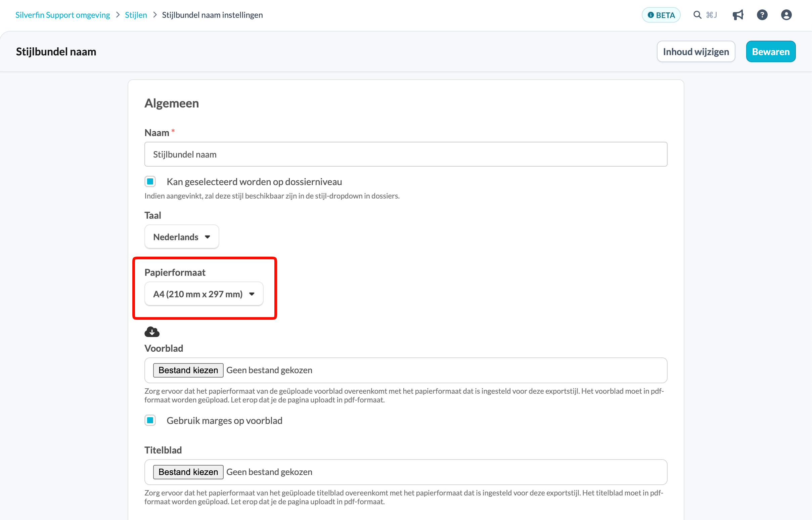Click the breadcrumb chevron after Stijlen

pyautogui.click(x=155, y=15)
